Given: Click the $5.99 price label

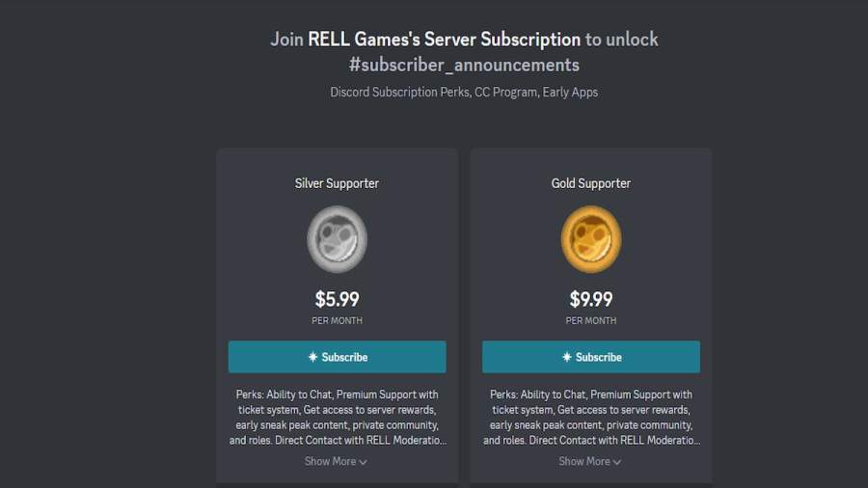Looking at the screenshot, I should [337, 299].
